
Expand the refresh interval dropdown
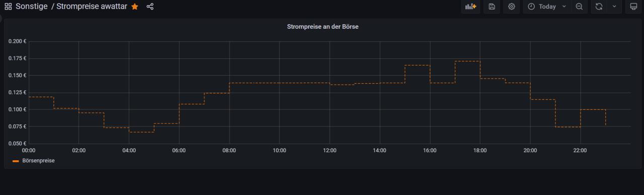pos(614,7)
